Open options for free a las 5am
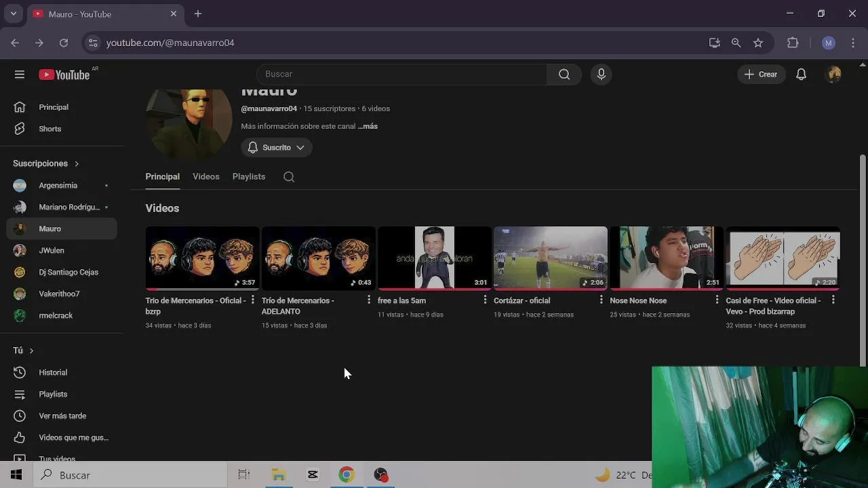The height and width of the screenshot is (488, 868). pos(485,300)
